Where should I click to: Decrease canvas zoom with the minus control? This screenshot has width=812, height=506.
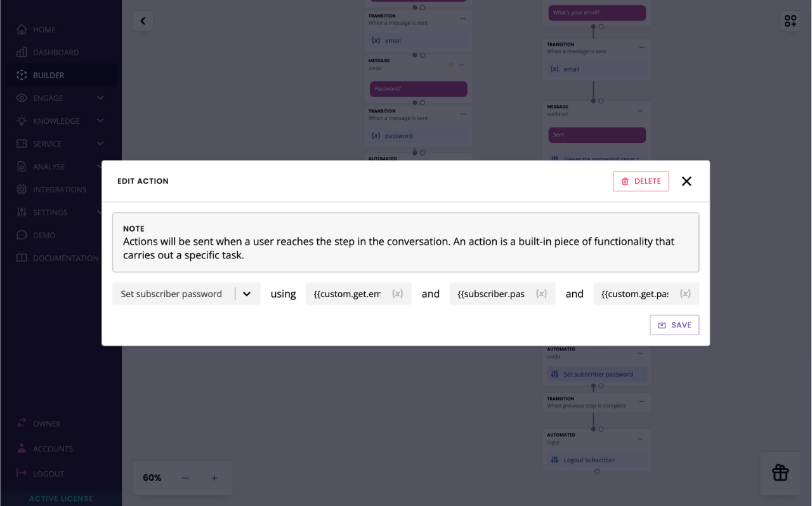[x=185, y=477]
